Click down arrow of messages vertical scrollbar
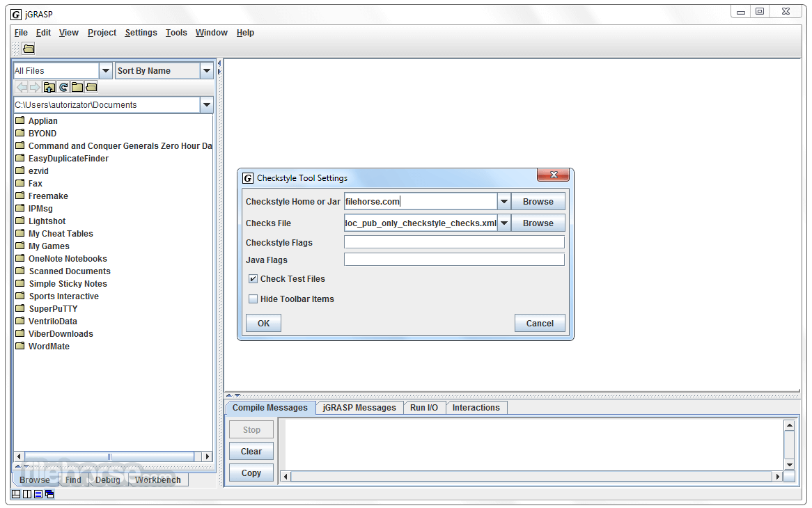 [x=789, y=465]
